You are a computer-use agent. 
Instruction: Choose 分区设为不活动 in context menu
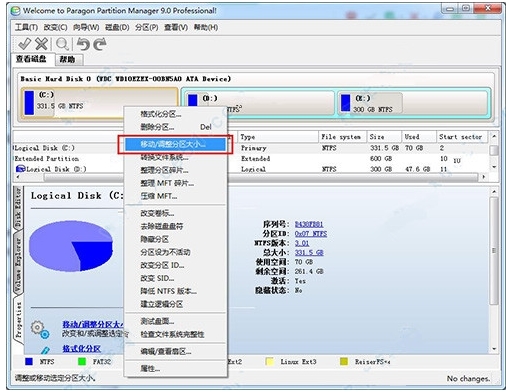click(176, 252)
